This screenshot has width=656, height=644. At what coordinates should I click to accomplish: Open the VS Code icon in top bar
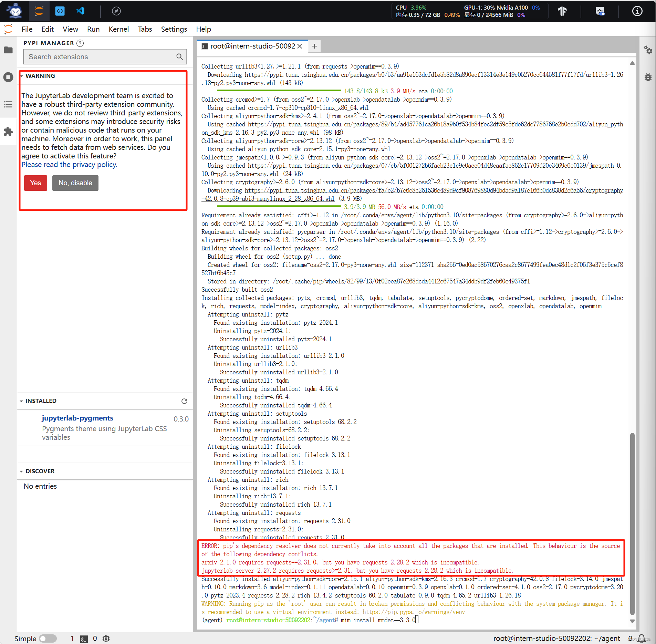coord(81,11)
